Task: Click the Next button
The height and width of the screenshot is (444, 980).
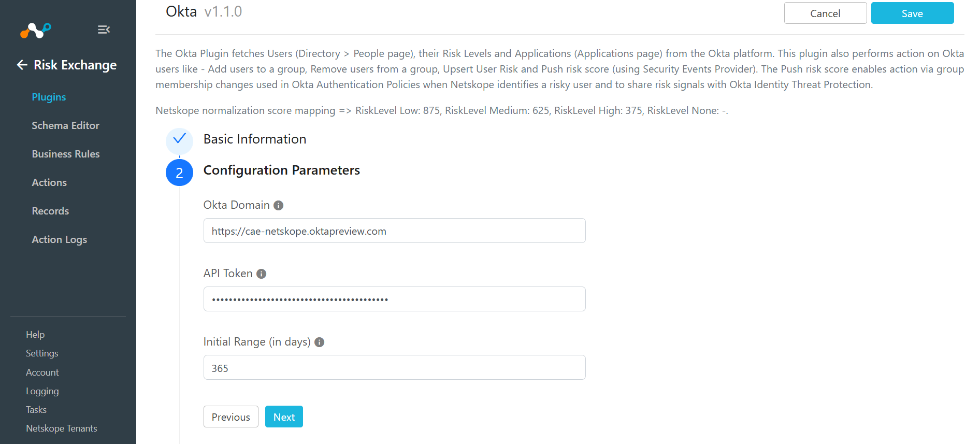Action: (284, 417)
